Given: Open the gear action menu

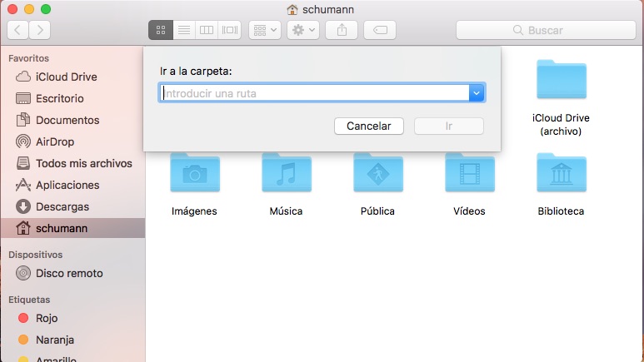Looking at the screenshot, I should (x=303, y=30).
